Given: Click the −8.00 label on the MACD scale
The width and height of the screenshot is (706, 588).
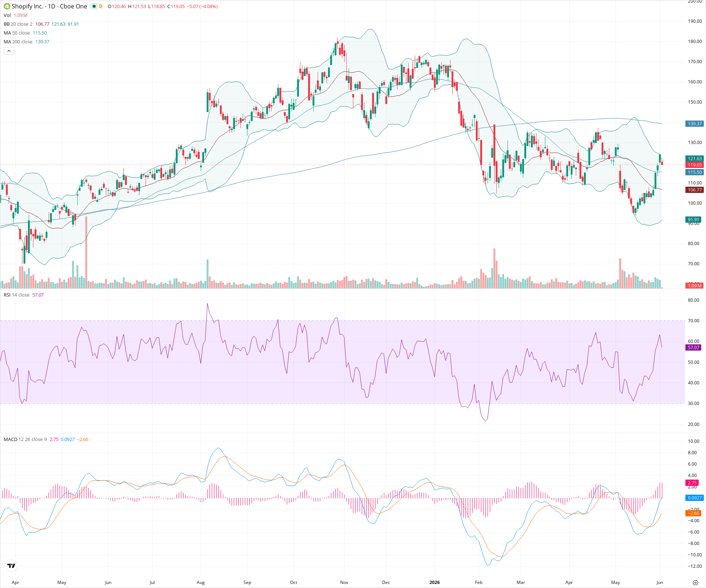Looking at the screenshot, I should [693, 544].
